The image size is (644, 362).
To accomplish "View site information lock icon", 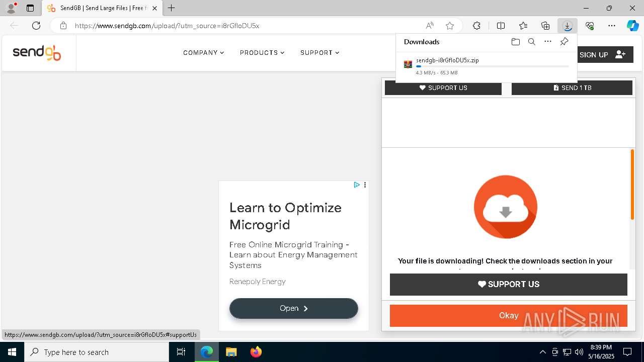I will [x=63, y=26].
